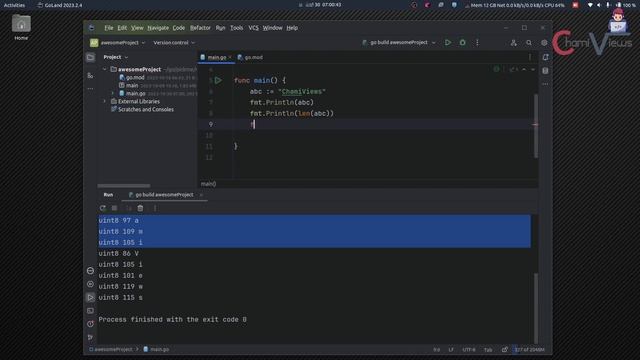Start debugging with the bug icon
Viewport: 640px width, 360px height.
coord(462,42)
